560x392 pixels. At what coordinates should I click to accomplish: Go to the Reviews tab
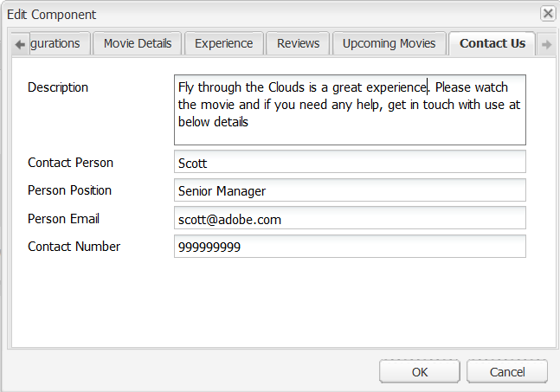(298, 44)
